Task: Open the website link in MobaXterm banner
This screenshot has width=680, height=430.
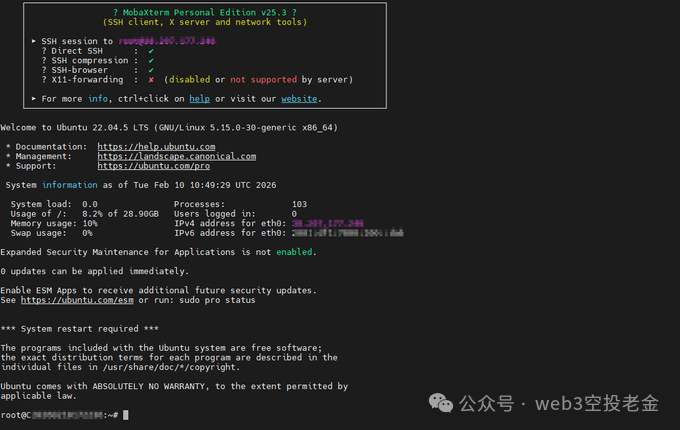Action: pyautogui.click(x=299, y=99)
